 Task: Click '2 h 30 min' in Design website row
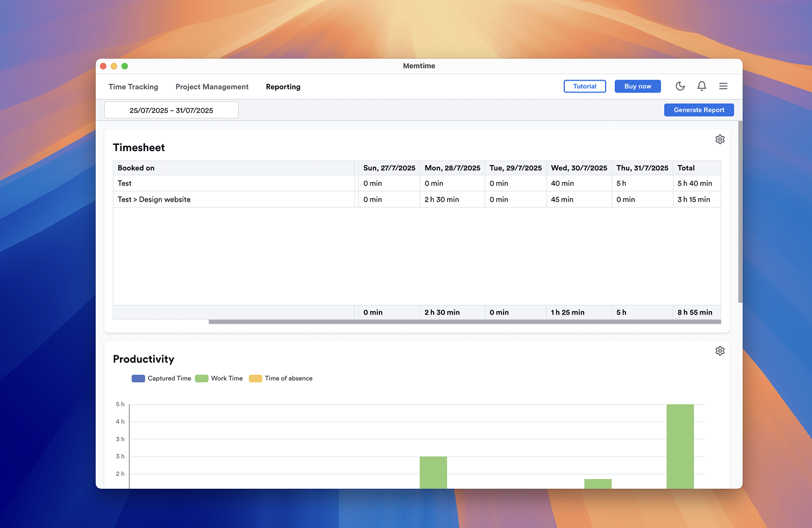click(x=442, y=199)
